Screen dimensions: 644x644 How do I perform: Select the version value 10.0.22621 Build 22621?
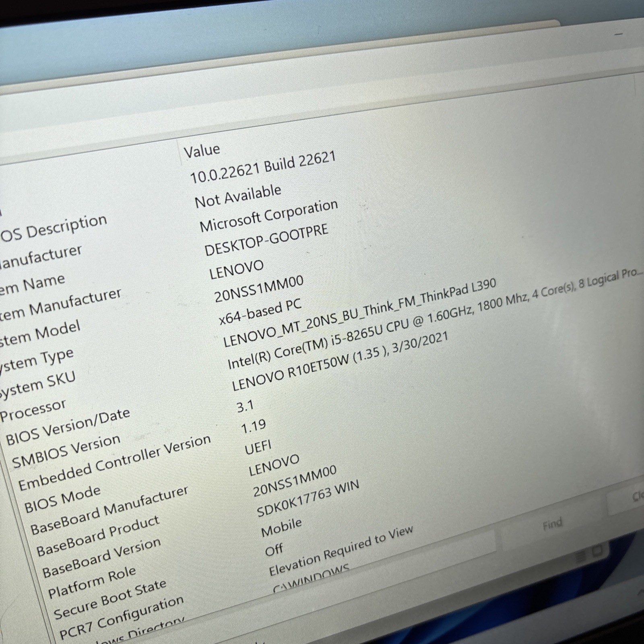point(262,167)
